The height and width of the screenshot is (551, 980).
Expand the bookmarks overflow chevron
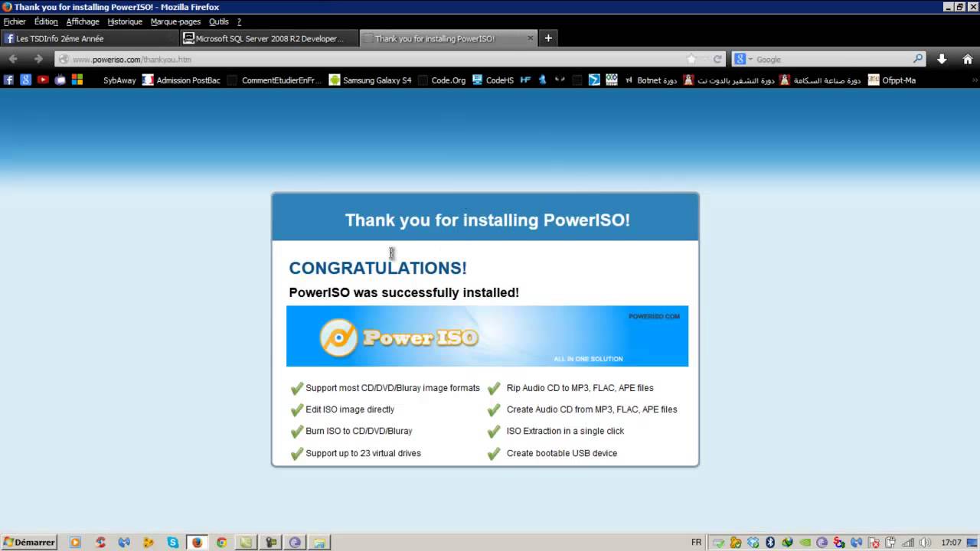pos(975,80)
